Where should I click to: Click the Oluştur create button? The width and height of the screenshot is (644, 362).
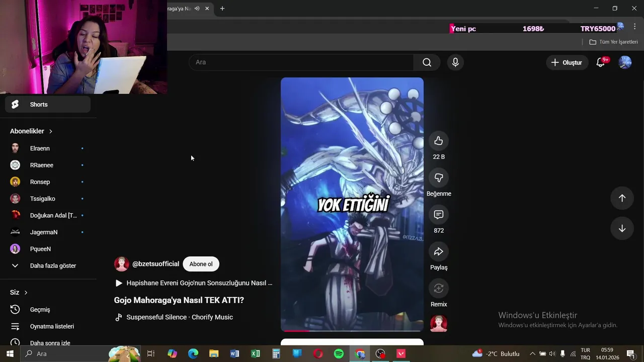[x=567, y=62]
